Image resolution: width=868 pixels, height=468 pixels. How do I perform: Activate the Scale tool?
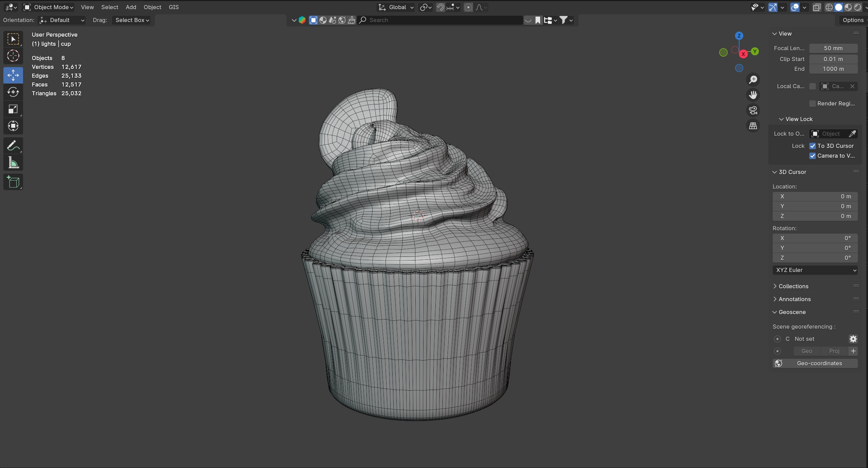[13, 109]
